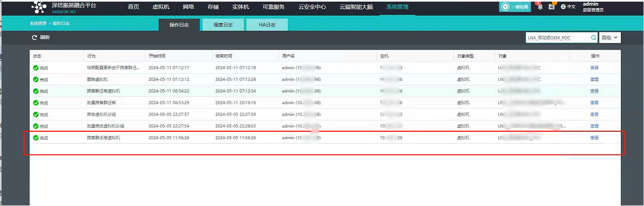644x206 pixels.
Task: Open the 虚拟机 menu
Action: click(161, 7)
